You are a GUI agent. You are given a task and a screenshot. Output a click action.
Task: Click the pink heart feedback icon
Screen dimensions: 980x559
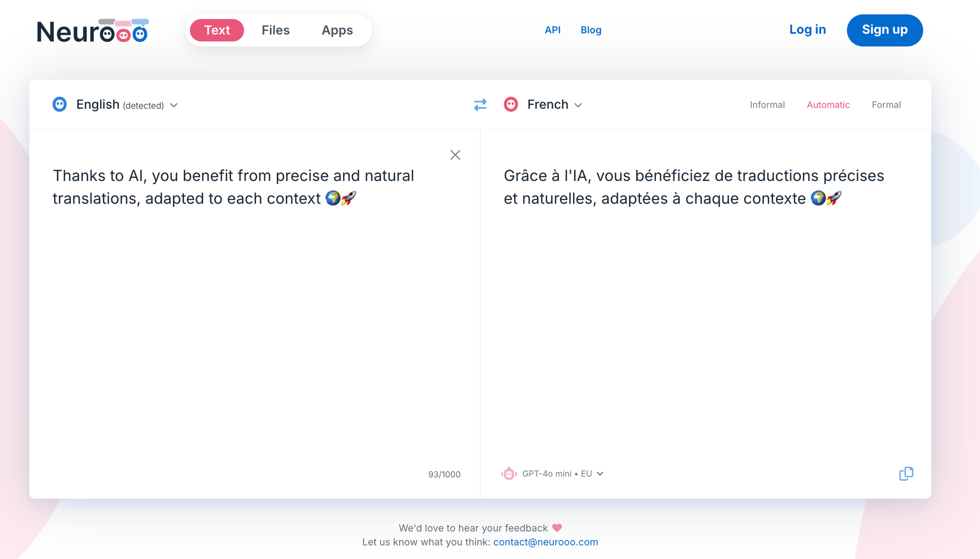point(557,528)
